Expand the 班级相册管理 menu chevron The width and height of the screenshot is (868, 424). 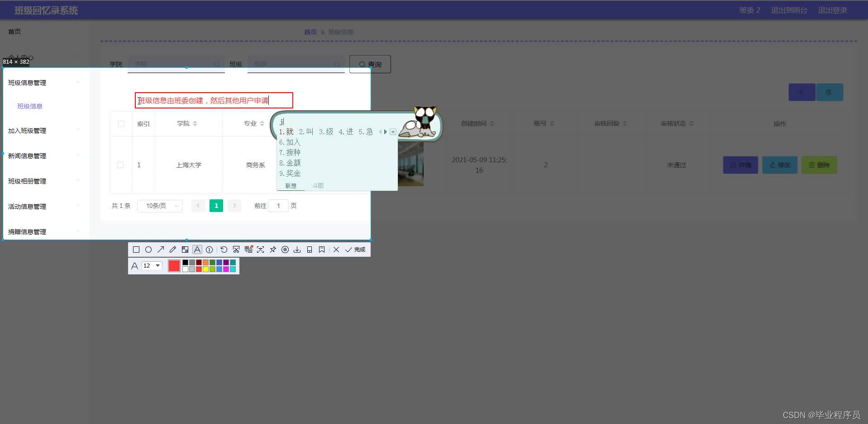(78, 181)
